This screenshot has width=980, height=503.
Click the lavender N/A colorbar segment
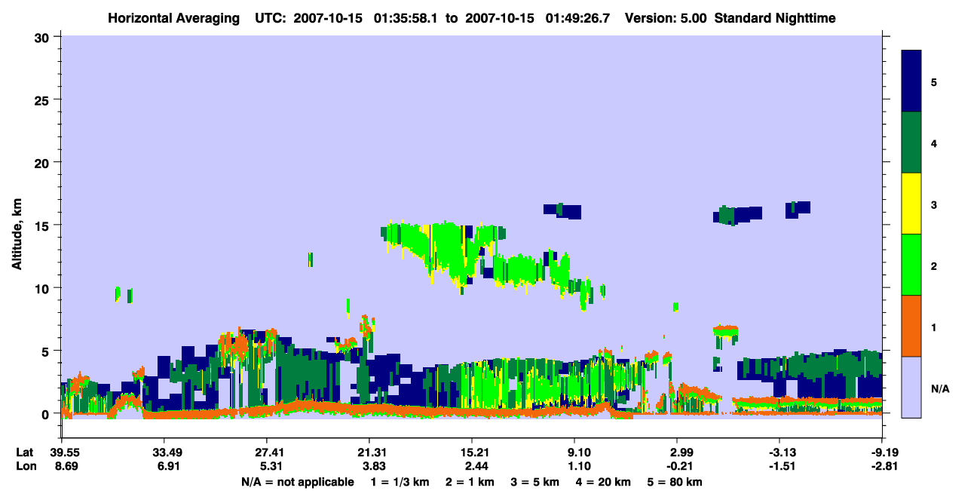tap(911, 387)
